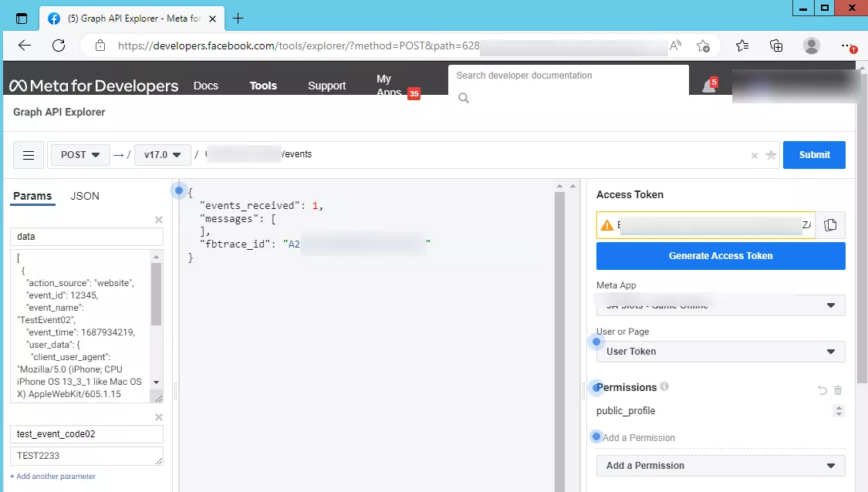868x492 pixels.
Task: Open the User Token dropdown
Action: click(x=721, y=352)
